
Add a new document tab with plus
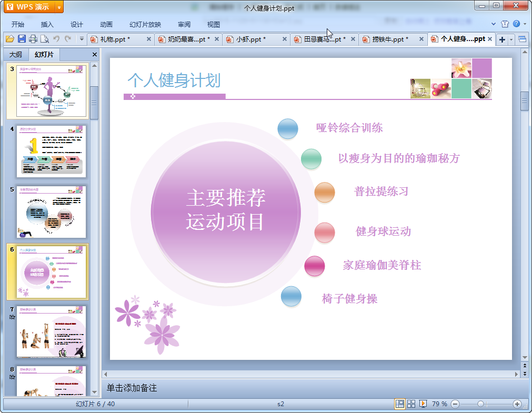point(502,39)
